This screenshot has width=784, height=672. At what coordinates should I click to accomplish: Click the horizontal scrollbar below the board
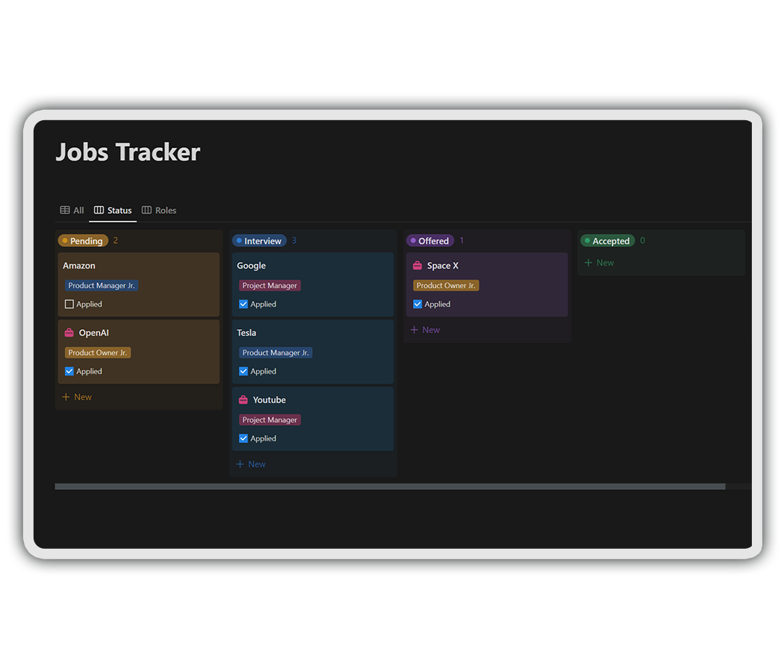click(x=390, y=487)
